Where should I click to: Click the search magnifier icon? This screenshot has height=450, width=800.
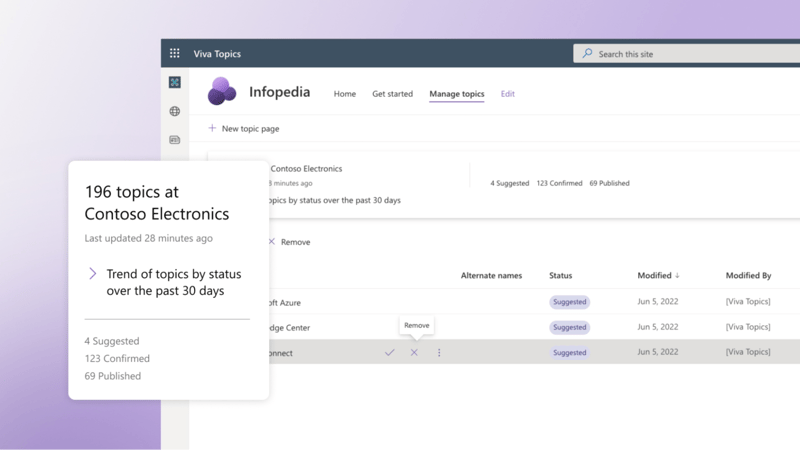click(587, 53)
